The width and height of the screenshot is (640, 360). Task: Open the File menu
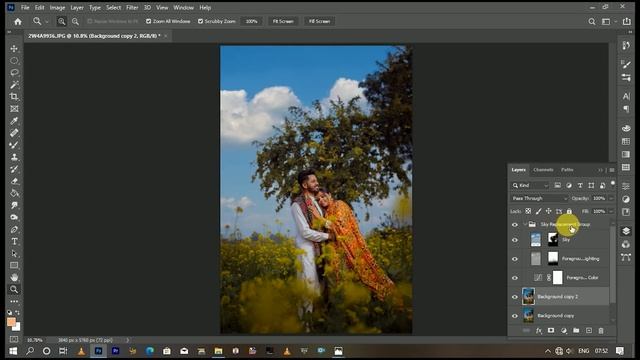(25, 7)
